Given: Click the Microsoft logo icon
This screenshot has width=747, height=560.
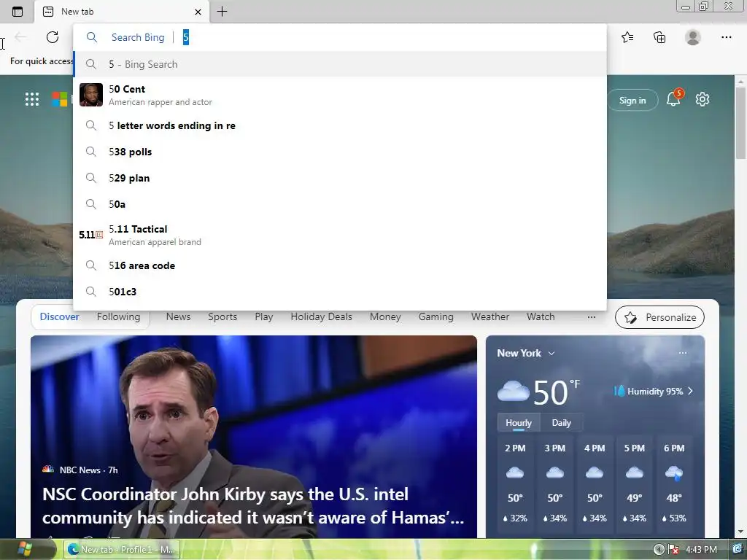Looking at the screenshot, I should point(60,99).
